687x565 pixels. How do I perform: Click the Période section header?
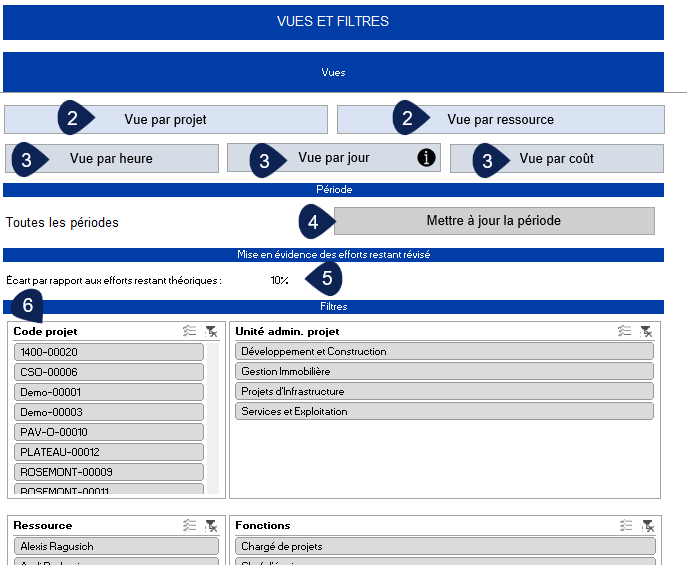[333, 190]
